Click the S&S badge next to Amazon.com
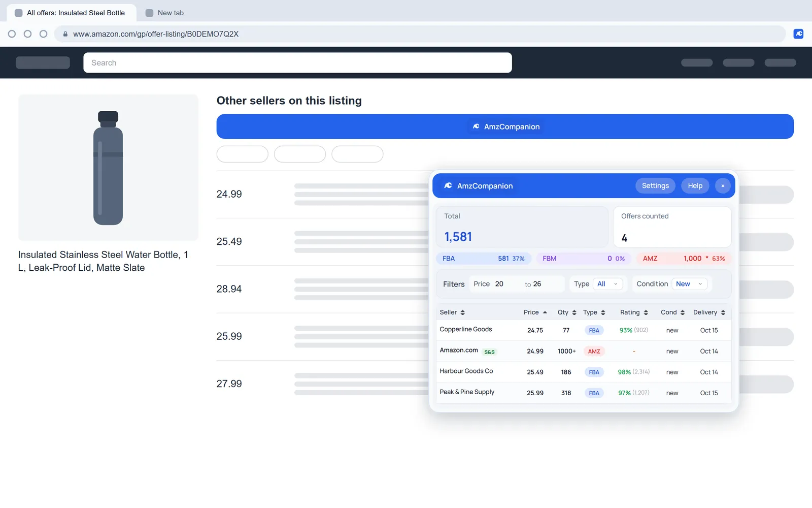Screen dimensions: 812x508 [x=489, y=352]
